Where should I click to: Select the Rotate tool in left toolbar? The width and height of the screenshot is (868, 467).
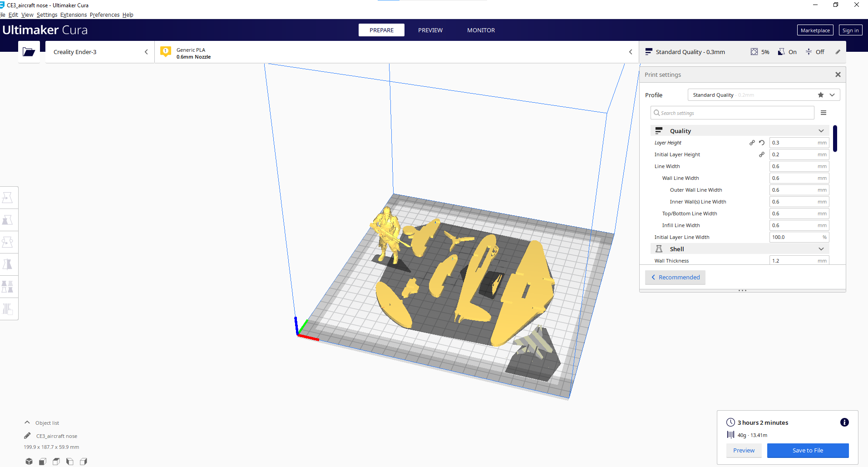(8, 242)
